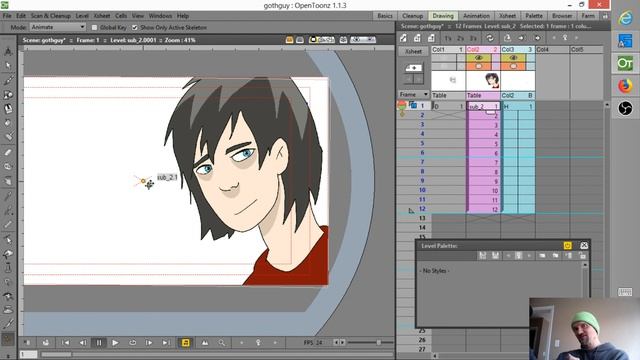This screenshot has height=360, width=640.
Task: Click the OpenToonz taskbar icon
Action: [625, 63]
